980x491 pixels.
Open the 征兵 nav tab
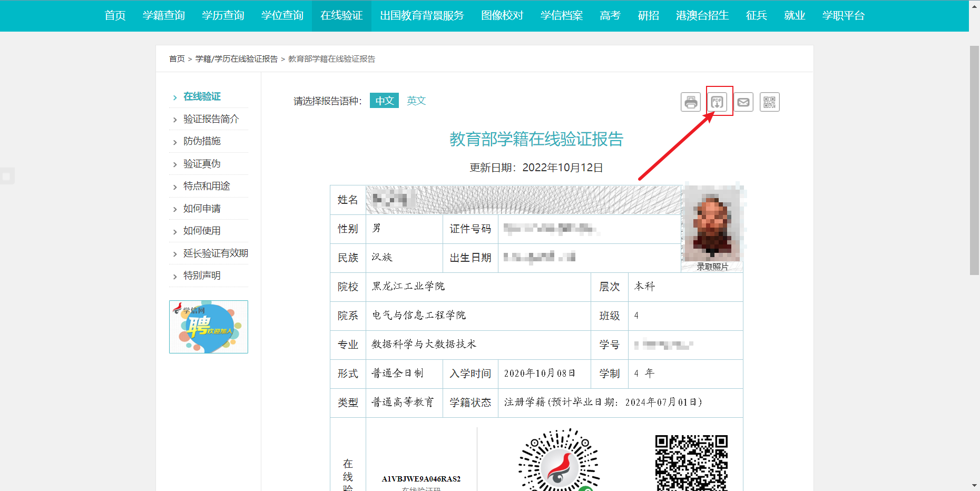coord(757,16)
